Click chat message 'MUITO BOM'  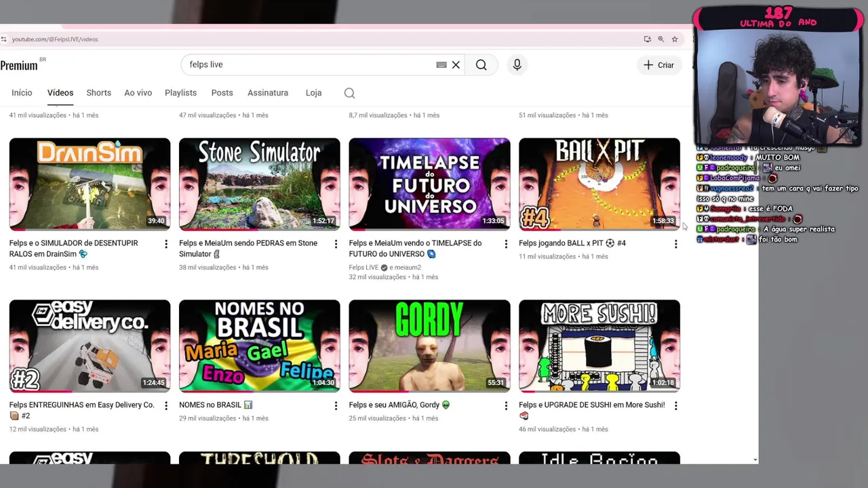click(778, 158)
